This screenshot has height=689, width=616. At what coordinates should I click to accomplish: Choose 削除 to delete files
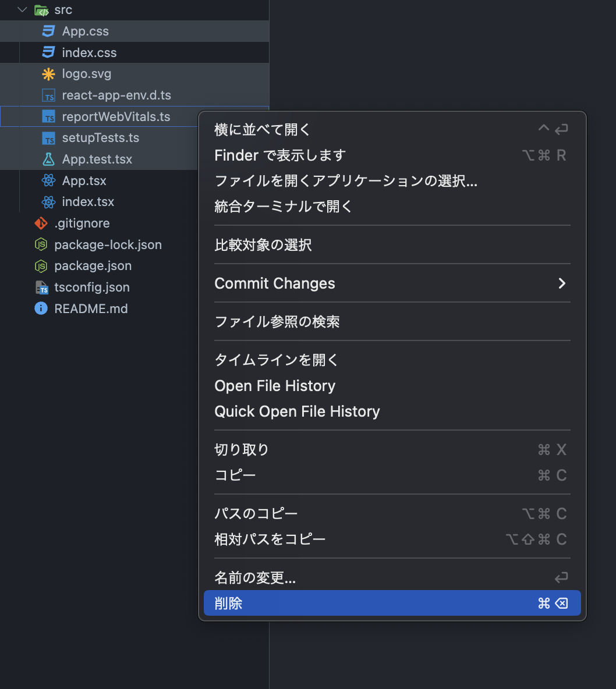tap(392, 603)
